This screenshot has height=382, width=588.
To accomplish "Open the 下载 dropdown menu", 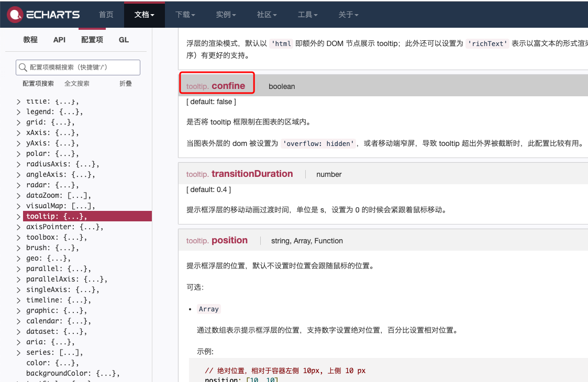I will [184, 14].
